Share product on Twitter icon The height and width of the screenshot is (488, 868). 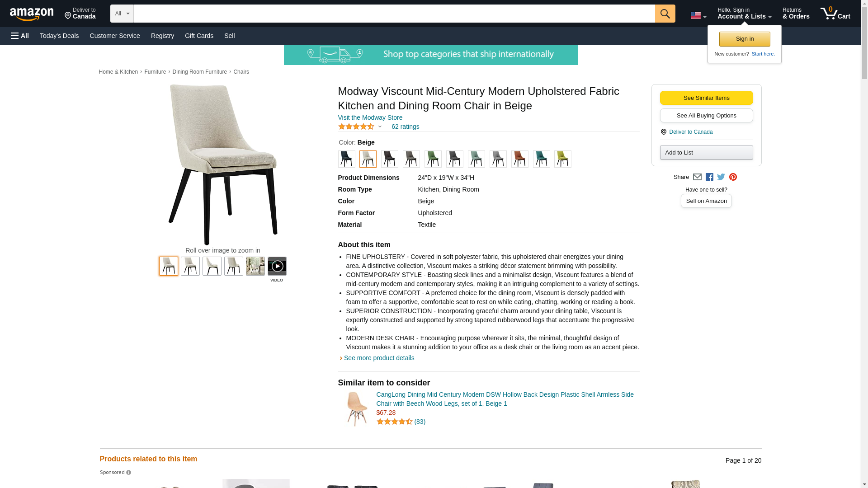(x=721, y=177)
